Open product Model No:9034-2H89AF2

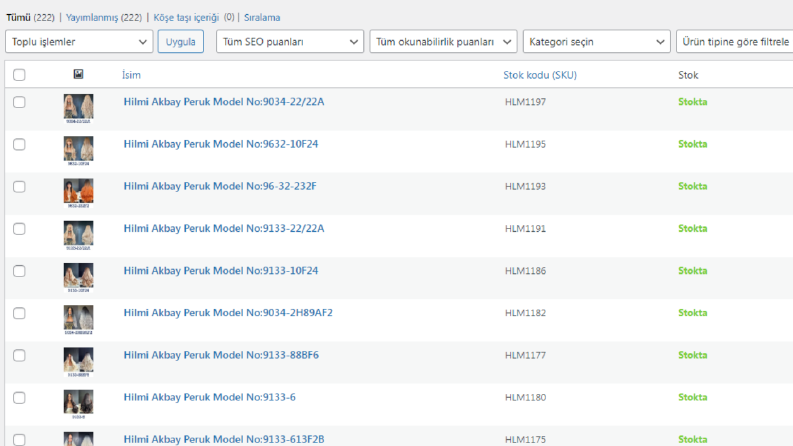pyautogui.click(x=228, y=313)
